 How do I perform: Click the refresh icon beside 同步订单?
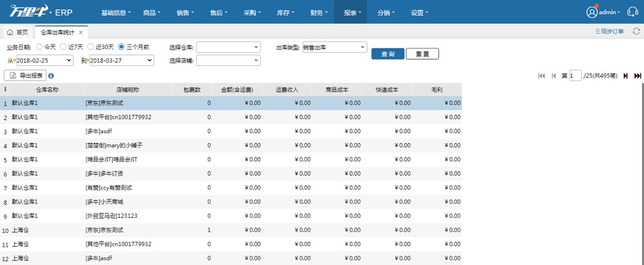click(636, 31)
